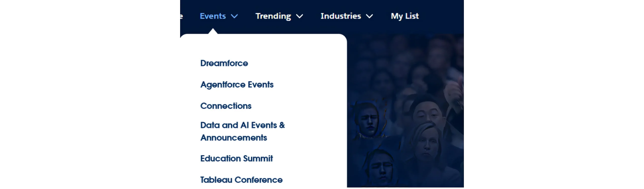Select Education Summit

[x=236, y=158]
